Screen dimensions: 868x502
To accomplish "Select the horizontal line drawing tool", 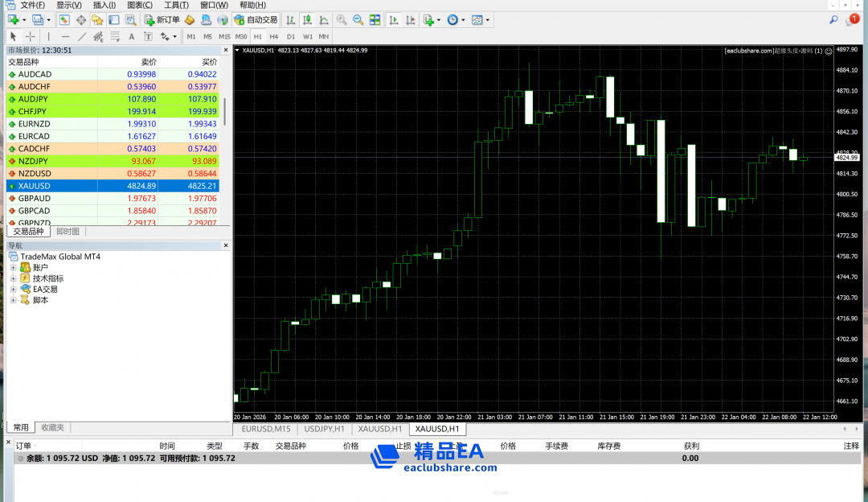I will coord(65,36).
